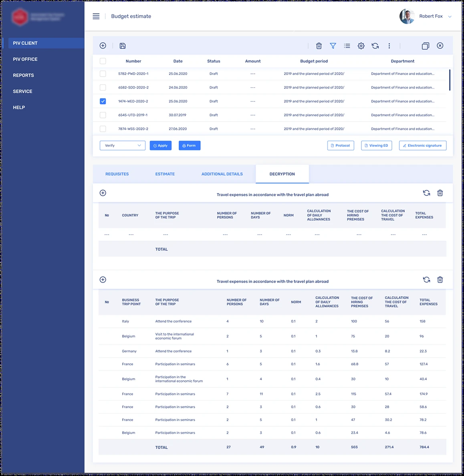Click the save floppy disk icon

[123, 46]
